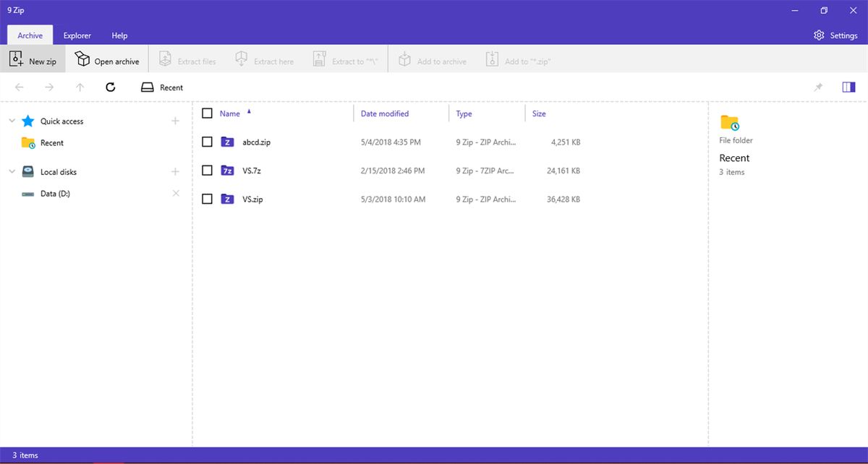Click the pin icon near the pane toggle

click(818, 87)
